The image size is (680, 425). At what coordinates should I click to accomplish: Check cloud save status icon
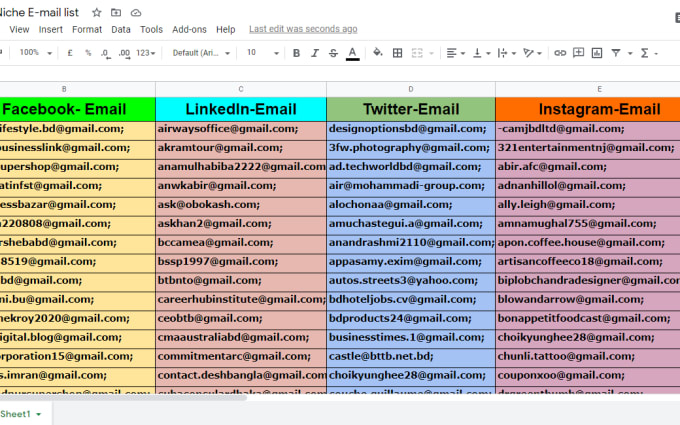(x=136, y=13)
